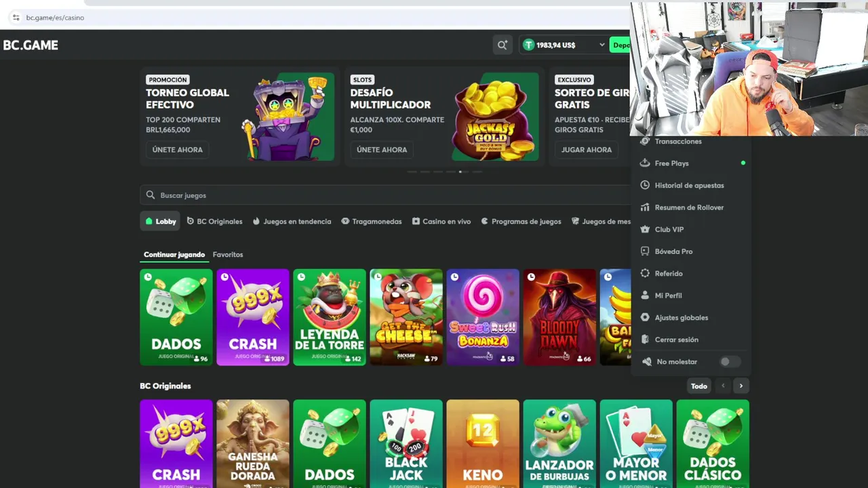This screenshot has width=868, height=488.
Task: Click the No molestar muted speaker icon
Action: [x=646, y=362]
